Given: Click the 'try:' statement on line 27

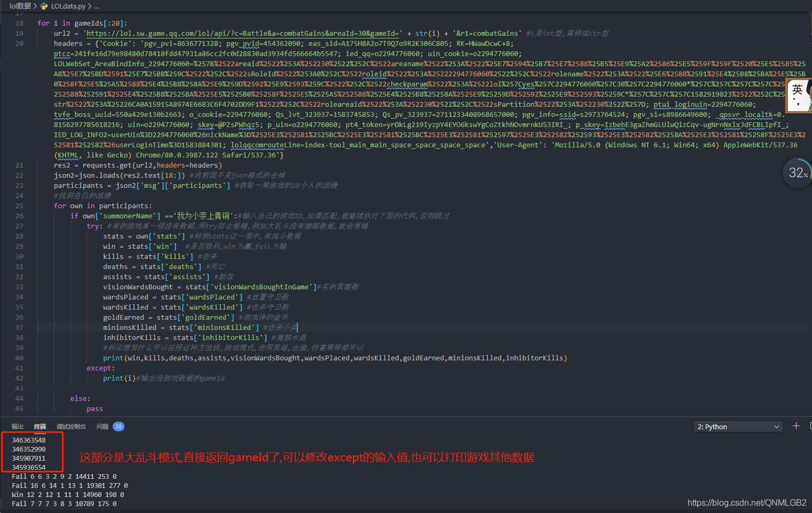Looking at the screenshot, I should click(x=94, y=226).
